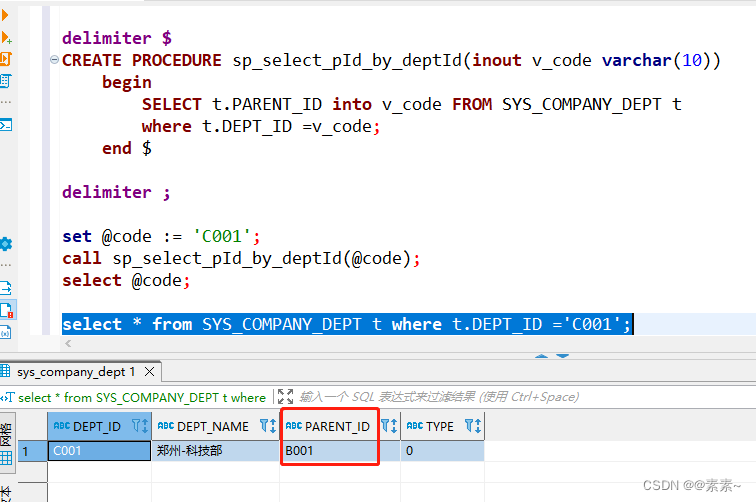Screen dimensions: 756x502
Task: Open the filter for the TYPE column
Action: 469,426
